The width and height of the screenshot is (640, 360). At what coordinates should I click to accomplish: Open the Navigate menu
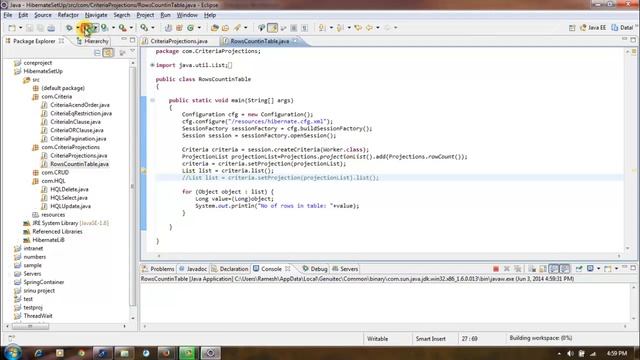pos(96,15)
